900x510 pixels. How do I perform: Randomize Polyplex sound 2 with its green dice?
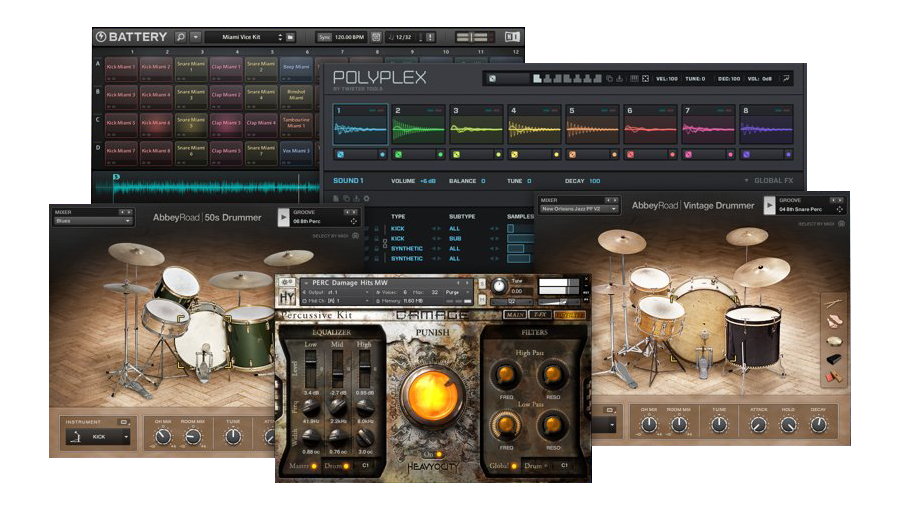click(398, 154)
